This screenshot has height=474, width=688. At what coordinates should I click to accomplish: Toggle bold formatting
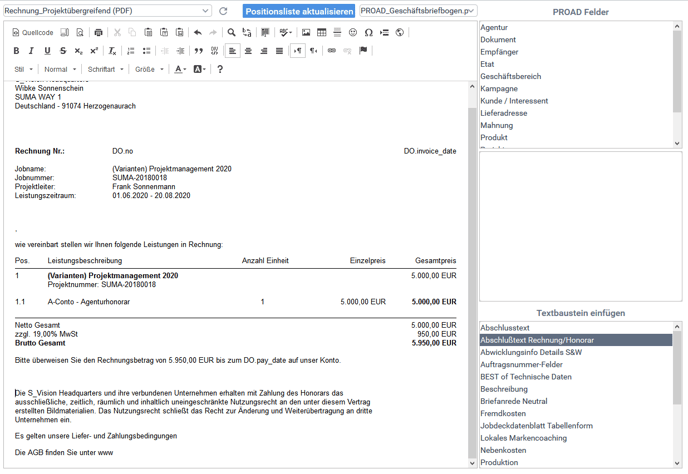tap(16, 51)
